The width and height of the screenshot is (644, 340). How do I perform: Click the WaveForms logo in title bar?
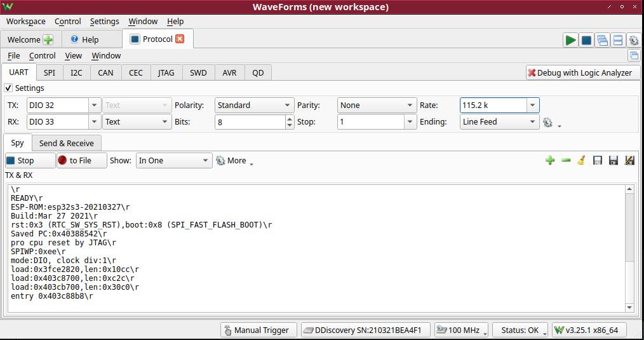[x=8, y=6]
